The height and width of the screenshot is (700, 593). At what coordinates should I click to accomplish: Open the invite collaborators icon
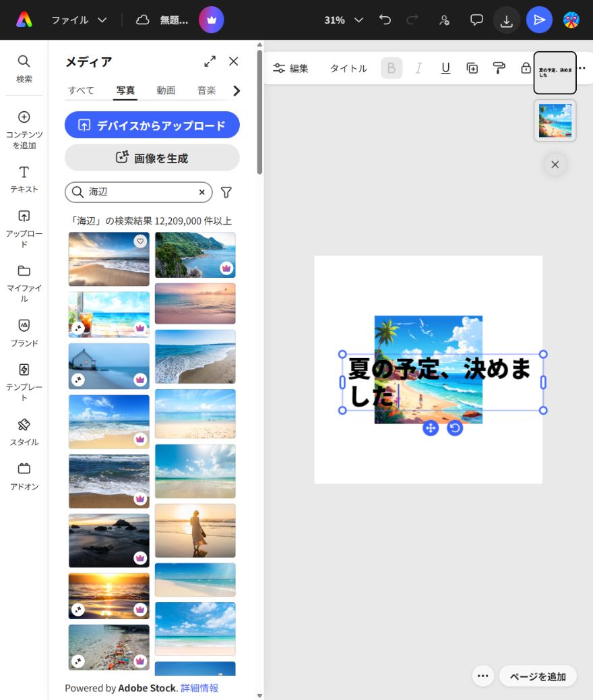tap(445, 20)
